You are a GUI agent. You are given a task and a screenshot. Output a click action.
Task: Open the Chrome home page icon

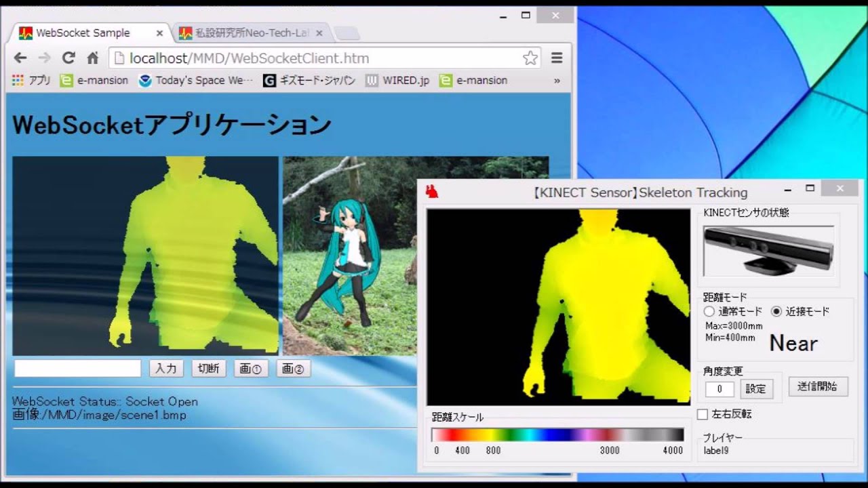(93, 58)
